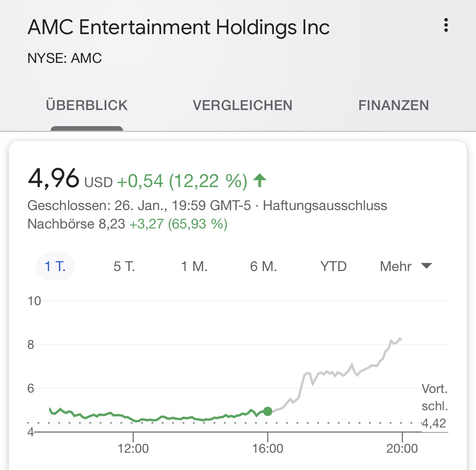Switch to the VERGLEICHEN tab
Screen dimensions: 476x470
point(243,105)
